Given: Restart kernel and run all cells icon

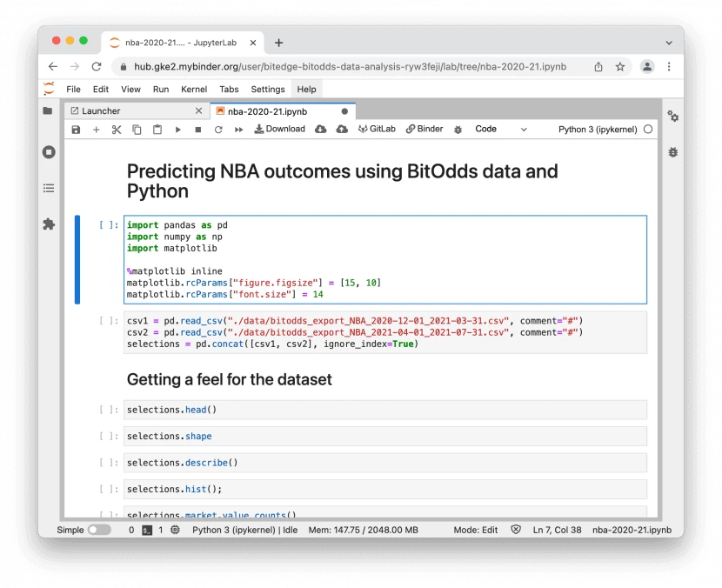Looking at the screenshot, I should pos(238,130).
